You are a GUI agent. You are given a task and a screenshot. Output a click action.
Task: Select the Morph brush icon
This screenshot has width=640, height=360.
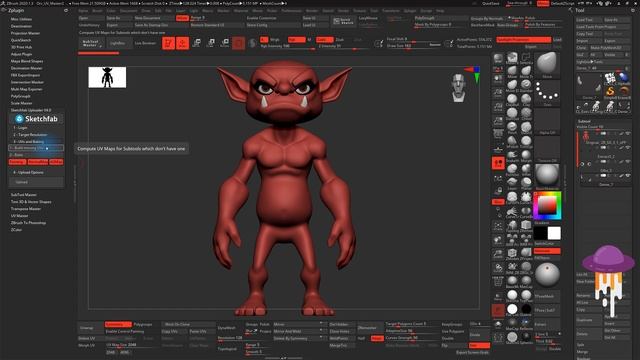526,156
